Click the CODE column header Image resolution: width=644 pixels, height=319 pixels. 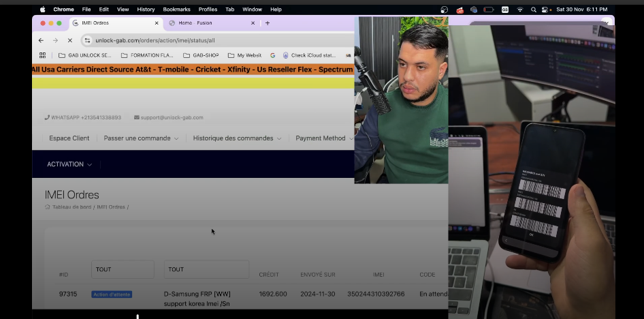(x=427, y=275)
